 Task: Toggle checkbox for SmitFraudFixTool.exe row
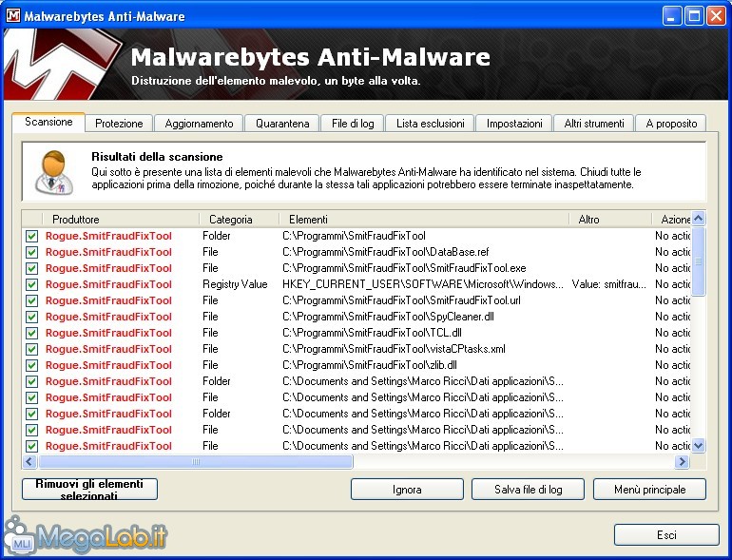[x=31, y=268]
